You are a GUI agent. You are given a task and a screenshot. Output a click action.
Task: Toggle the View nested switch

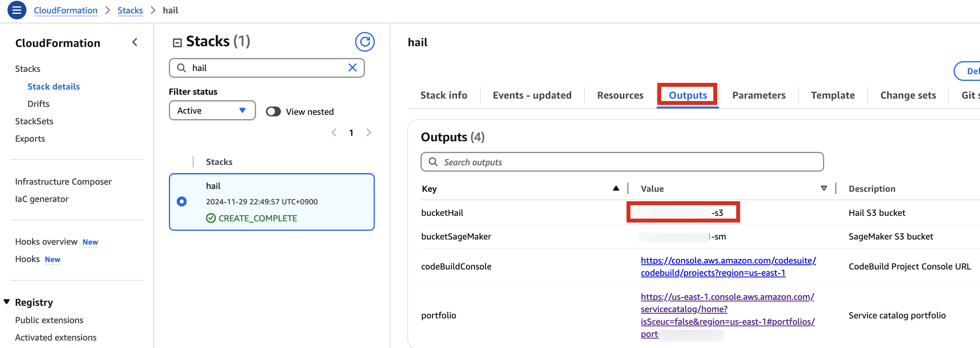(273, 112)
